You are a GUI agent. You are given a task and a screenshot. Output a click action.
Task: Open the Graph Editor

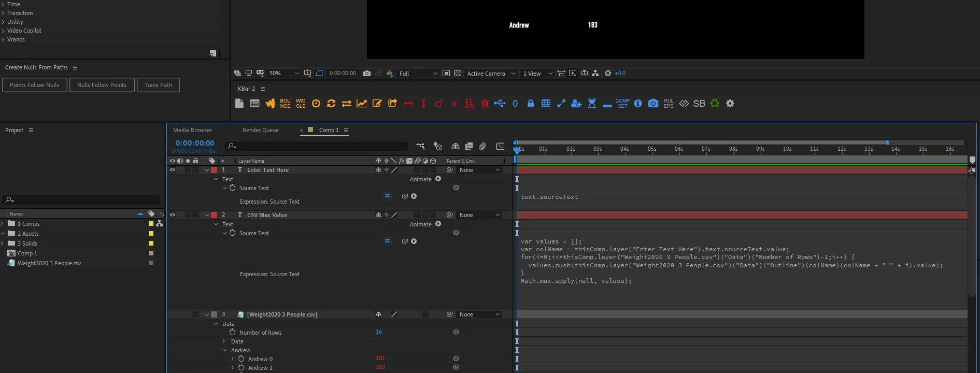[500, 147]
